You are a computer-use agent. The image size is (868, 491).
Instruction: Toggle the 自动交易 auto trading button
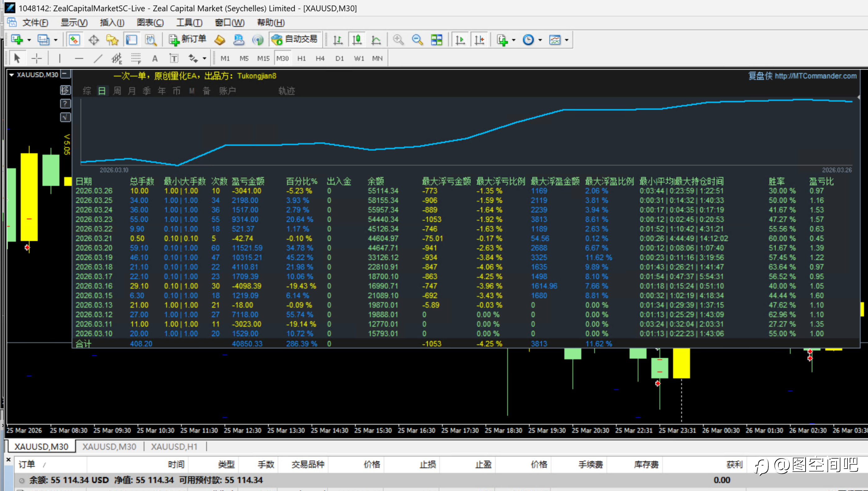[295, 39]
